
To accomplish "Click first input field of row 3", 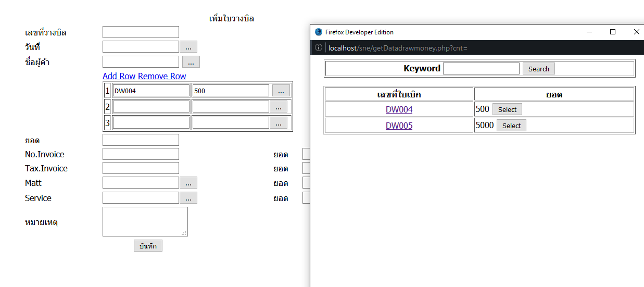I will tap(151, 123).
